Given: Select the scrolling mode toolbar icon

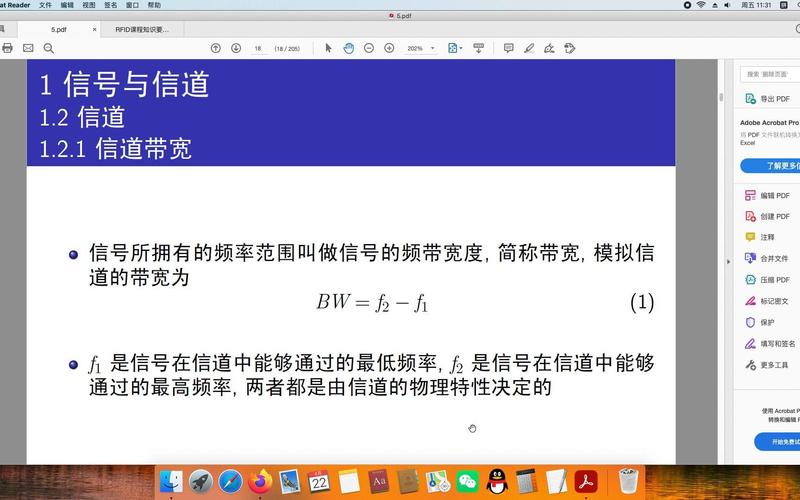Looking at the screenshot, I should pos(479,48).
